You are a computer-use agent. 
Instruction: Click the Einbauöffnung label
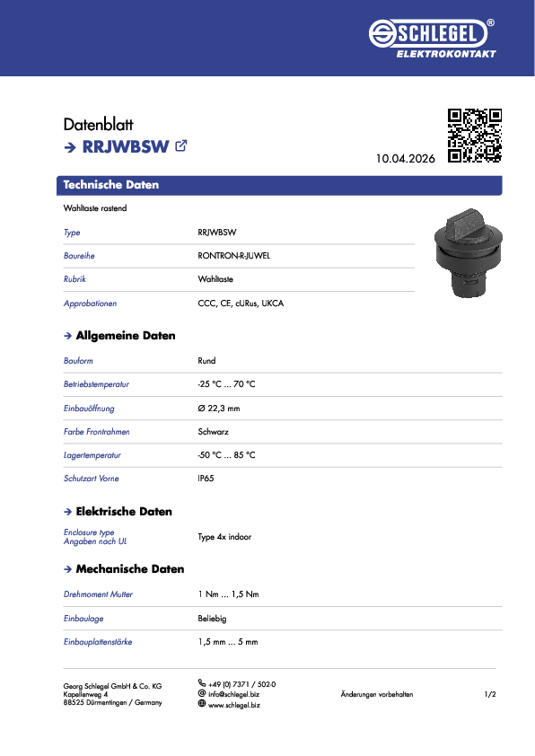click(89, 409)
